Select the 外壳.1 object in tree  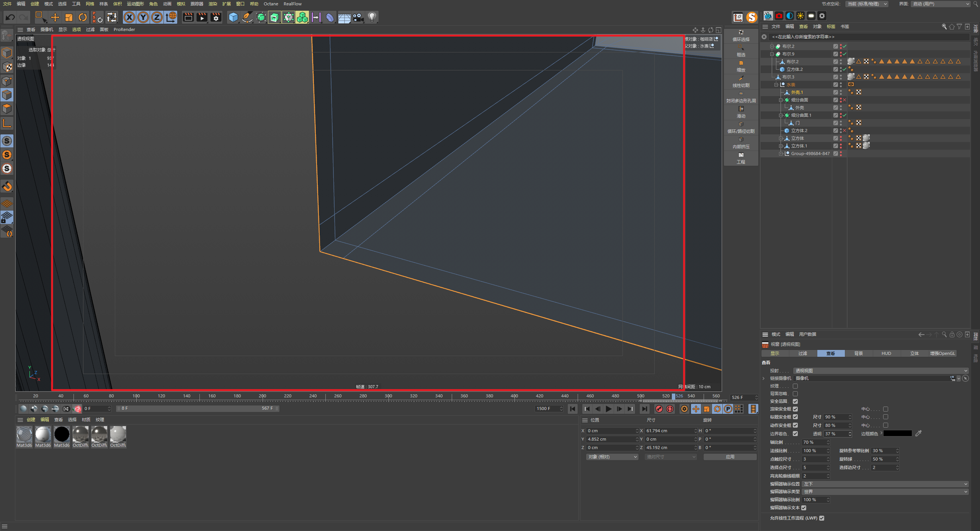797,92
